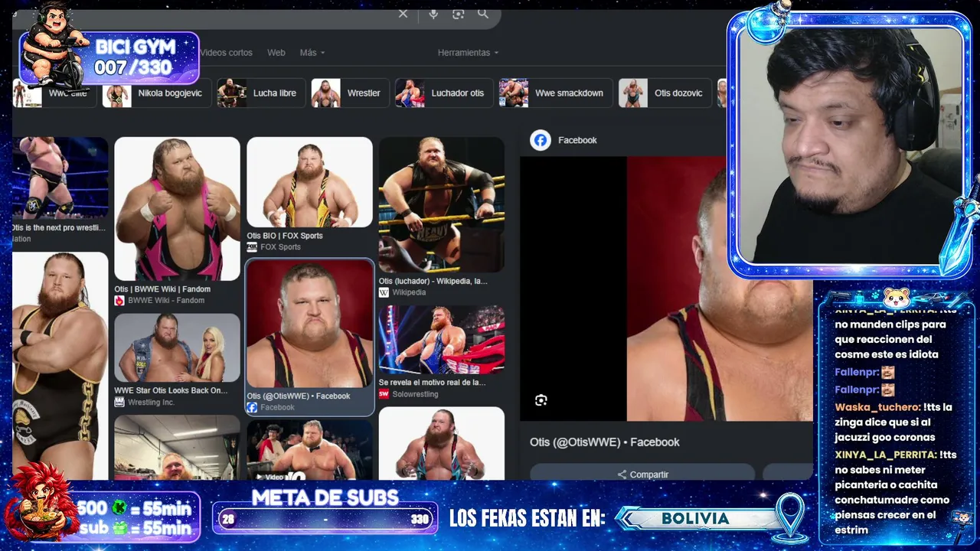Click the 'Wrestling Inc.' source name

tap(152, 403)
